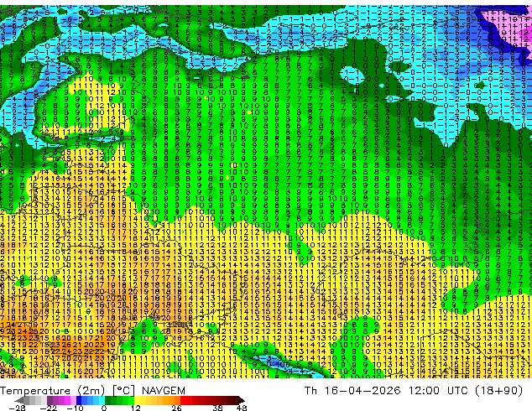Click the blue segment of the temperature color bar
Screen dimensions: 532x411
tap(91, 400)
